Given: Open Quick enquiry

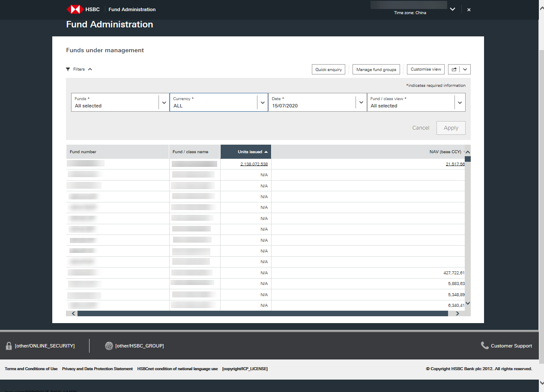Looking at the screenshot, I should [329, 69].
